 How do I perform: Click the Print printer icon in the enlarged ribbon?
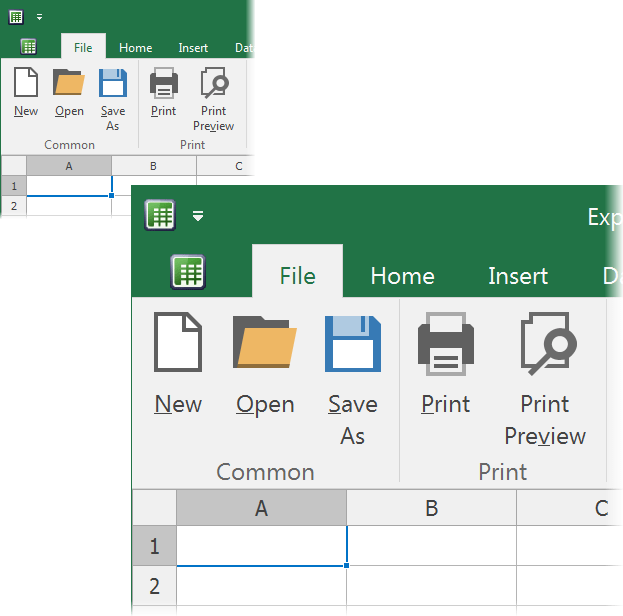click(445, 344)
